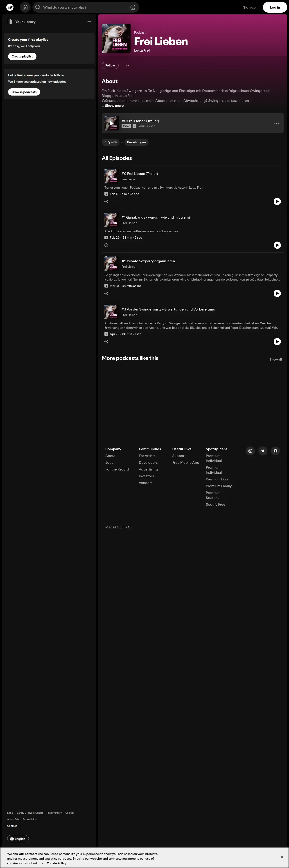Open Legal link in sidebar footer

pos(10,813)
